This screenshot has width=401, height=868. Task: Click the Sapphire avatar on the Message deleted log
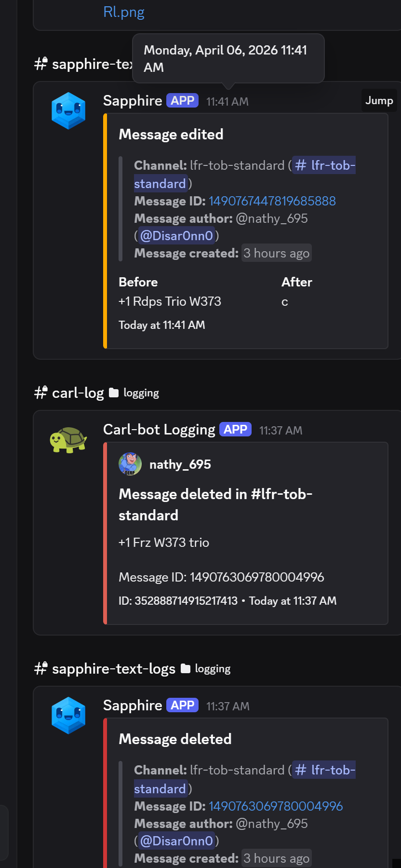click(68, 715)
